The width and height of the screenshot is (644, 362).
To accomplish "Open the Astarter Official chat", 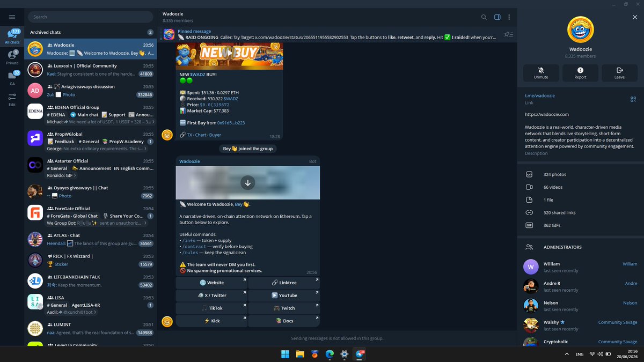I will (x=90, y=168).
